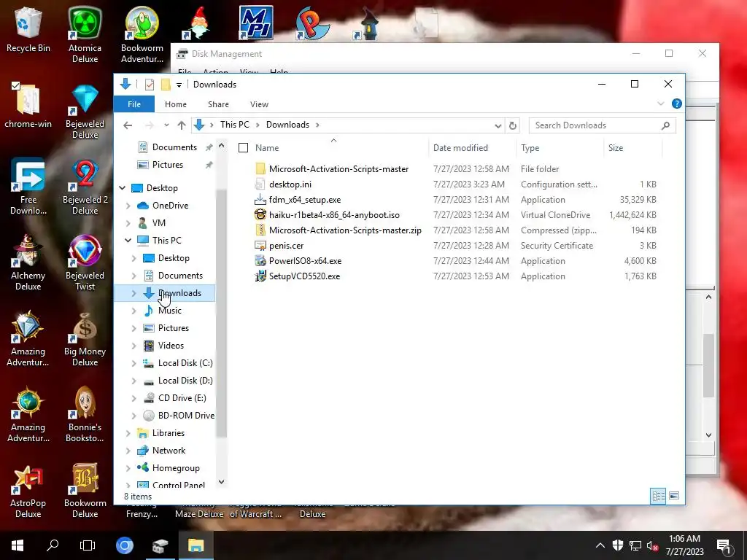Click the Properties quick access toolbar icon
Viewport: 747px width, 560px height.
tap(150, 85)
